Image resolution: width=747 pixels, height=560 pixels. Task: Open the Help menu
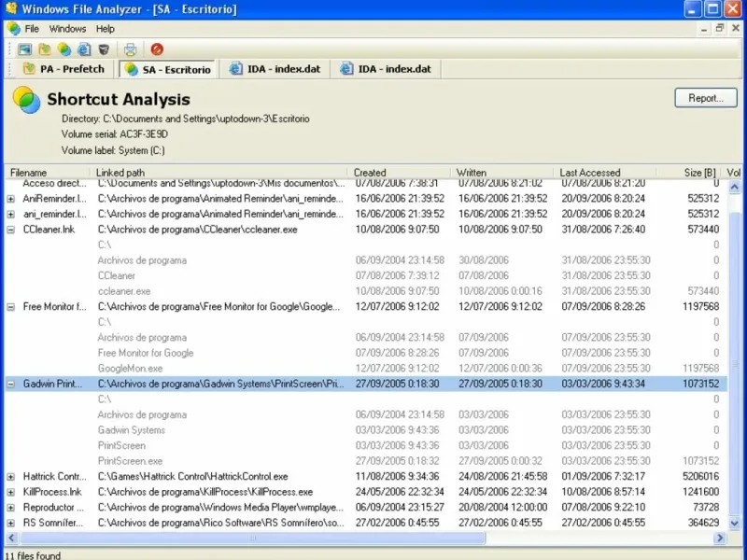click(x=105, y=29)
